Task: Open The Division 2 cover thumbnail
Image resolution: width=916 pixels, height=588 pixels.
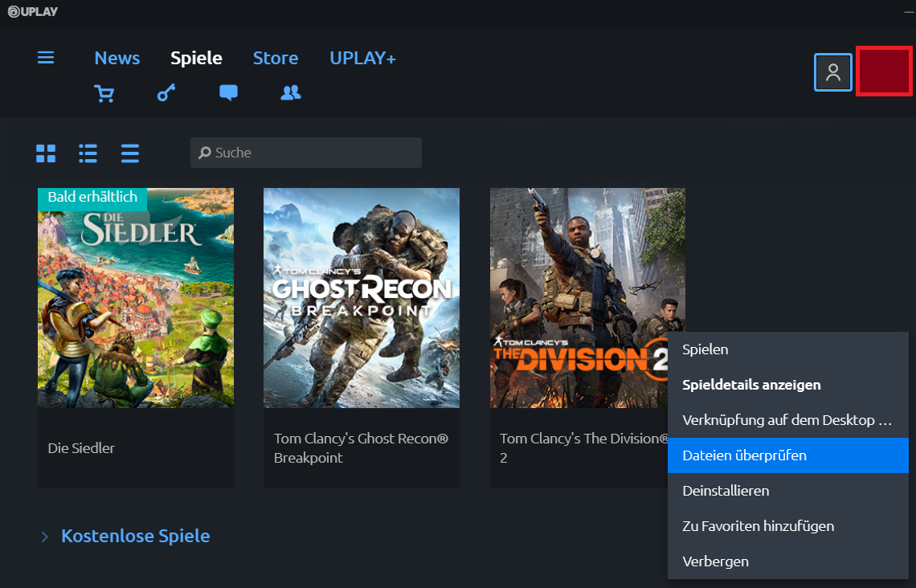Action: 587,298
